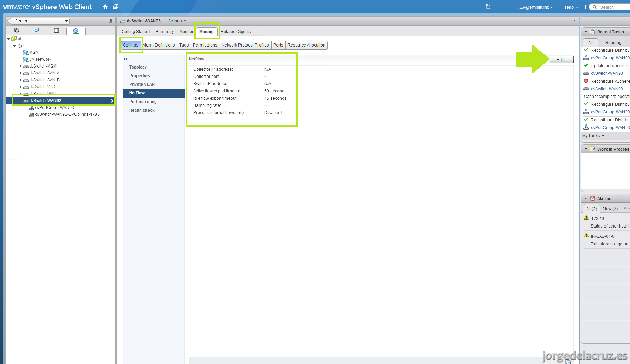Show Running tasks in Recent Tasks

point(613,43)
